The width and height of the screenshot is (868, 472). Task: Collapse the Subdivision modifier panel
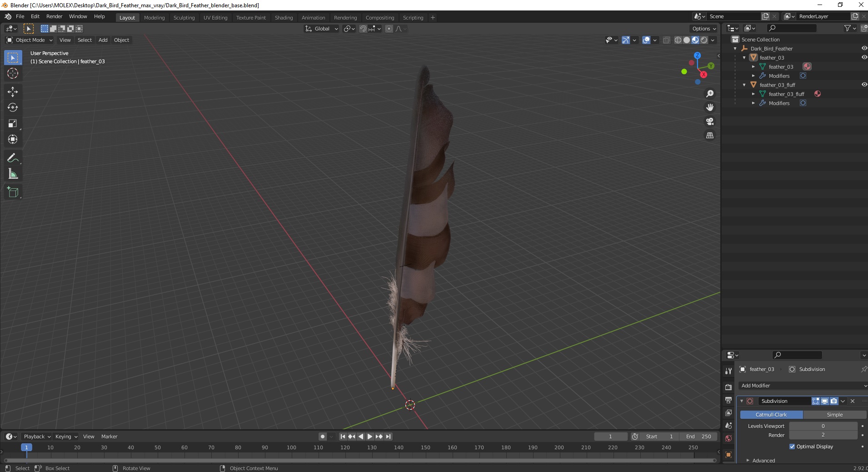click(742, 401)
